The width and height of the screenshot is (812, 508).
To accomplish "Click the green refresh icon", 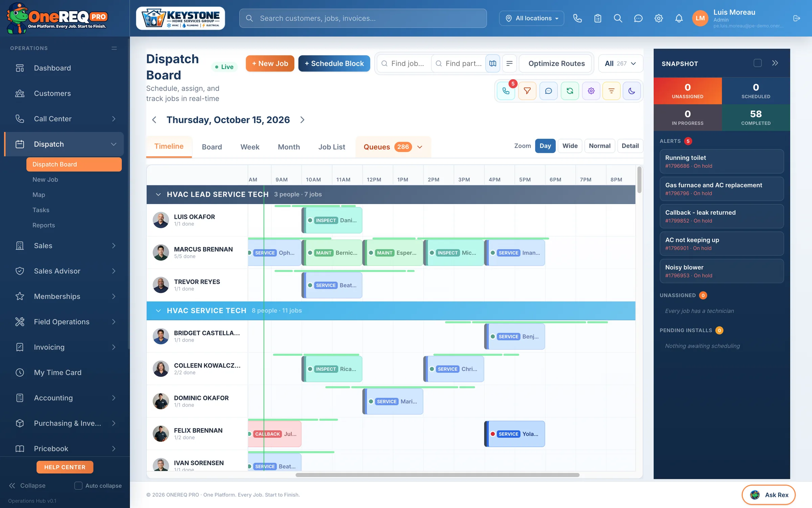I will [570, 91].
